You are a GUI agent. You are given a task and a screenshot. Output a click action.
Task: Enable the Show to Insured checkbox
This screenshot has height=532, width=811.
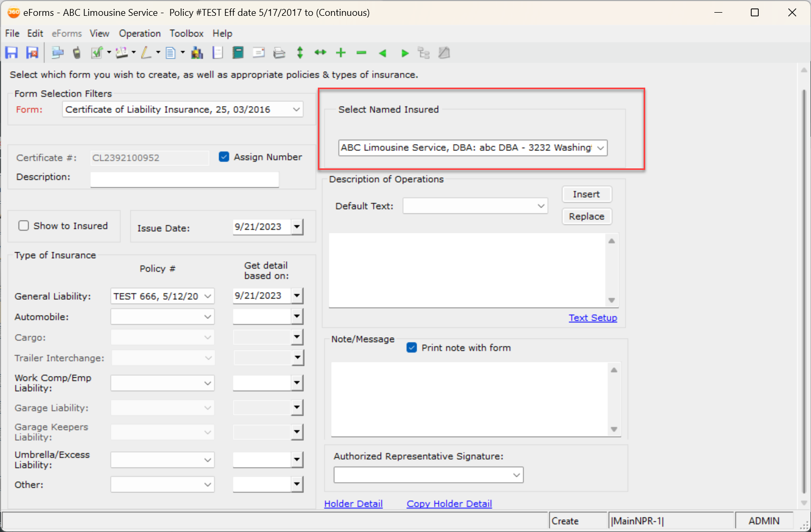click(24, 226)
